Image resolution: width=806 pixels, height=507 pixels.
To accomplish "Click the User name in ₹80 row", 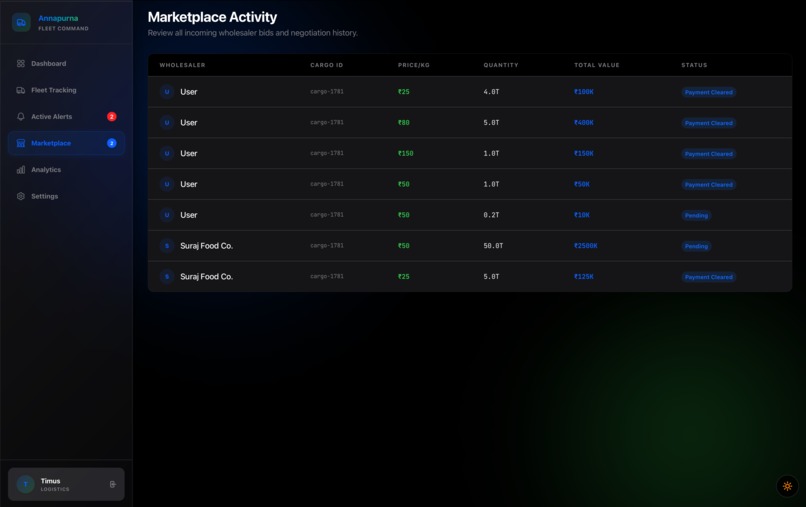I will click(188, 123).
